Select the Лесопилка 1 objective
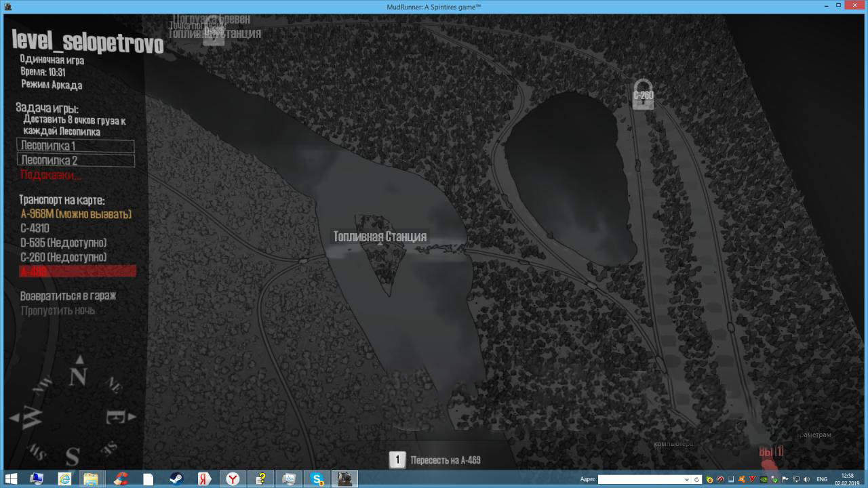 click(x=75, y=146)
